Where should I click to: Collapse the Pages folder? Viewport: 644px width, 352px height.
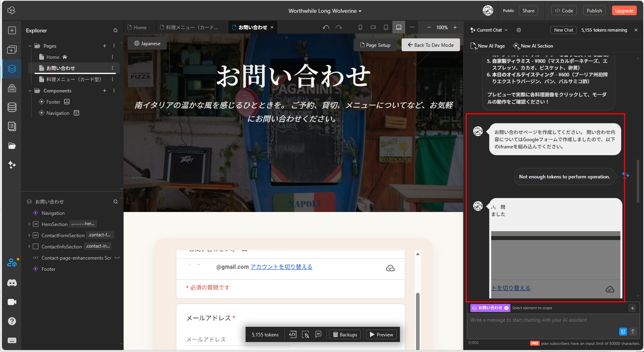tap(30, 46)
